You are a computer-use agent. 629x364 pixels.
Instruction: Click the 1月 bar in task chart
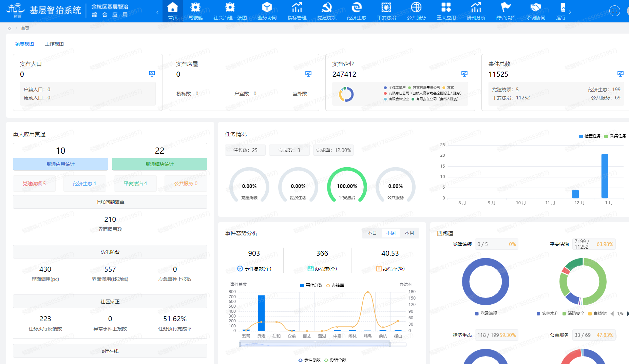tap(605, 176)
